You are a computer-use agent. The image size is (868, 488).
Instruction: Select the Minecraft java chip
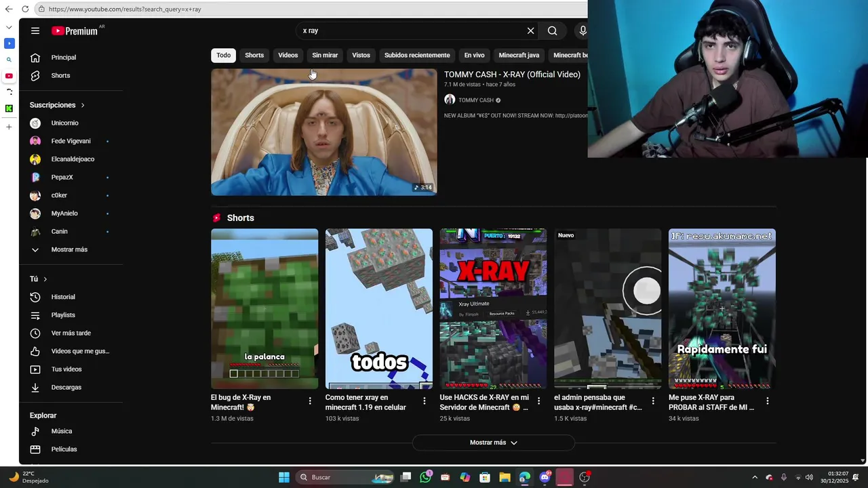pyautogui.click(x=519, y=55)
